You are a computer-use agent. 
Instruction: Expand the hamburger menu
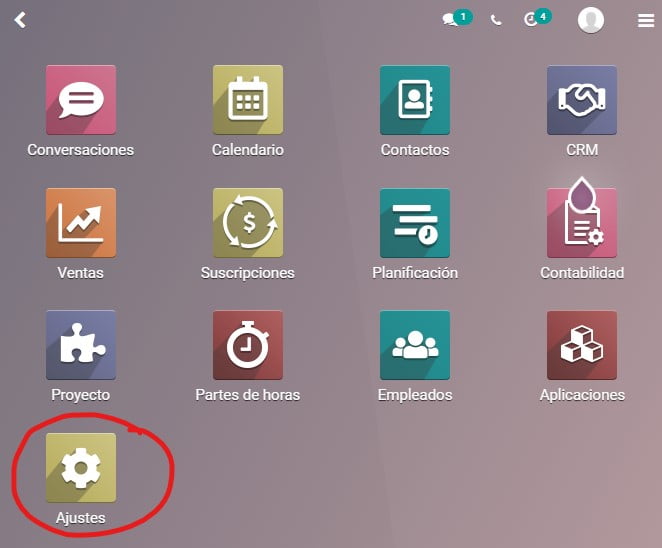(646, 20)
